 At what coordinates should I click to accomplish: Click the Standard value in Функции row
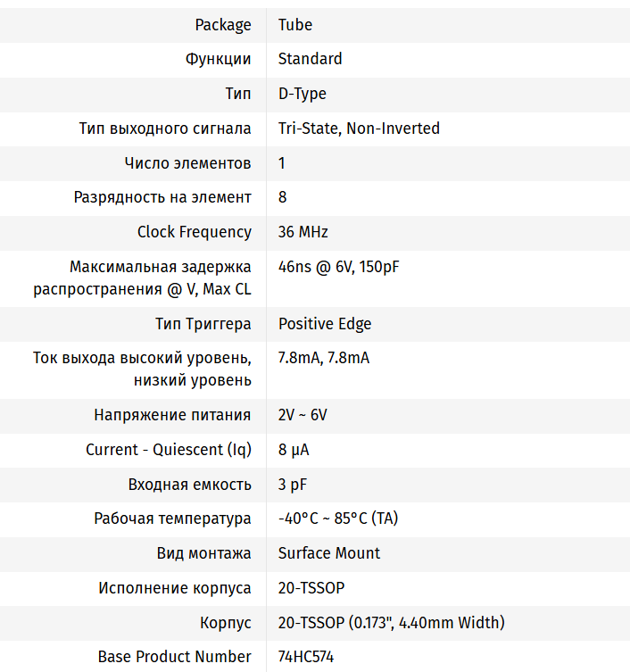310,59
